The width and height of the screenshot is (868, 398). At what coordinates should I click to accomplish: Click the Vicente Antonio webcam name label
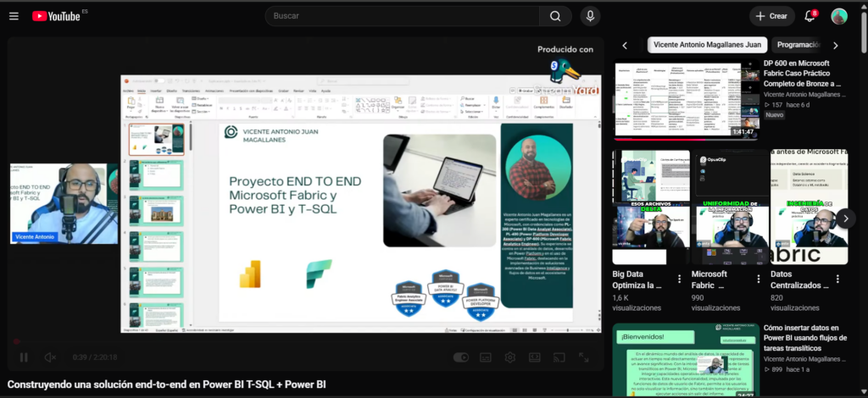(x=35, y=236)
